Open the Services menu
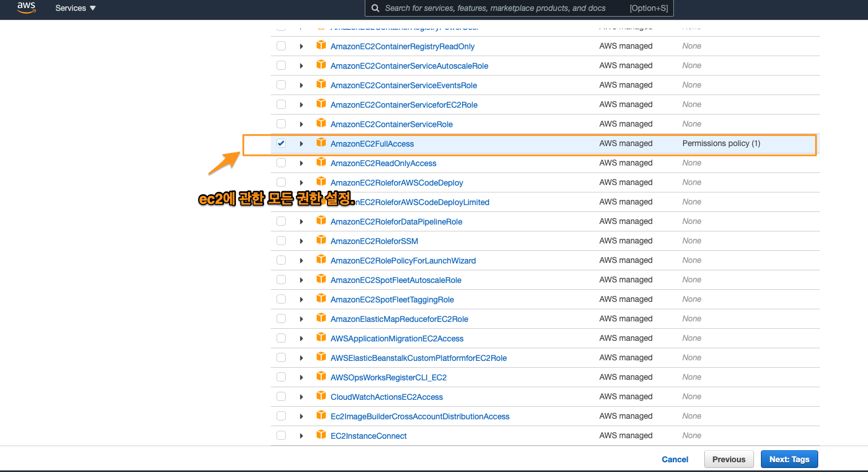 click(75, 8)
